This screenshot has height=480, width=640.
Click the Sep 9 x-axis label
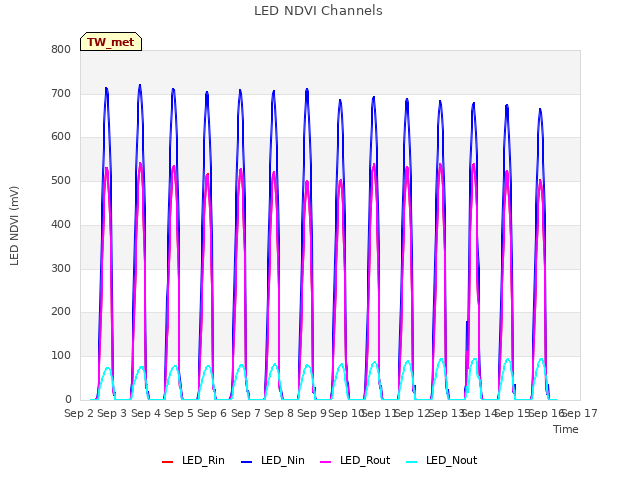tap(312, 413)
